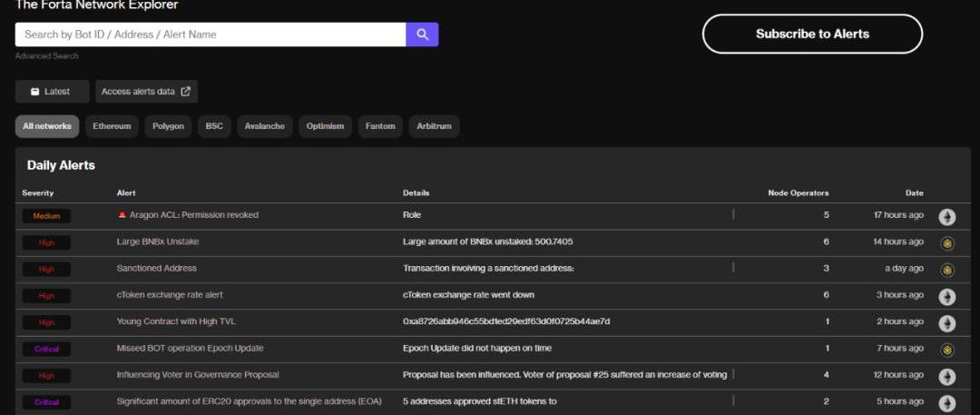Click the Date column header
This screenshot has width=980, height=415.
(914, 193)
